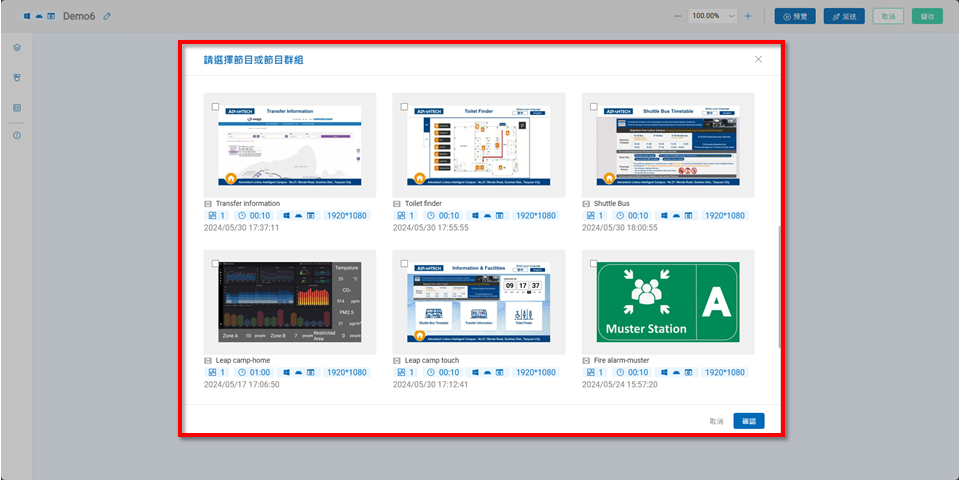This screenshot has width=960, height=480.
Task: Click the duration clock icon under Leap camp-home
Action: (x=242, y=372)
